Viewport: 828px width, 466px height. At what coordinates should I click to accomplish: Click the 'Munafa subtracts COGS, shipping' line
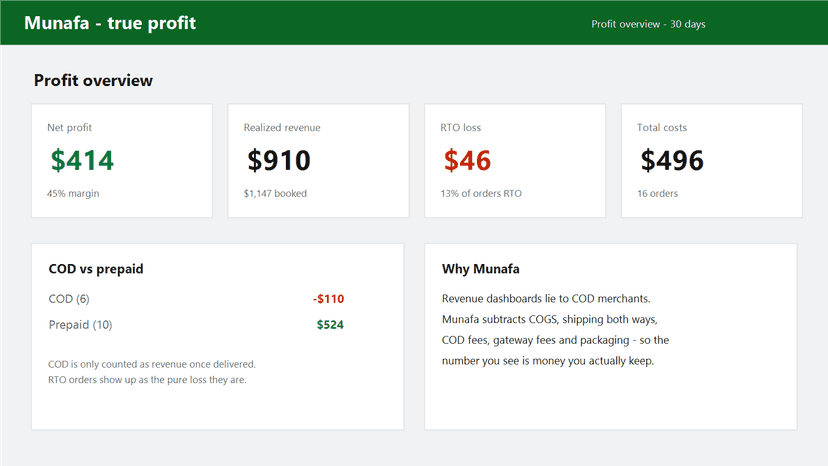point(550,319)
